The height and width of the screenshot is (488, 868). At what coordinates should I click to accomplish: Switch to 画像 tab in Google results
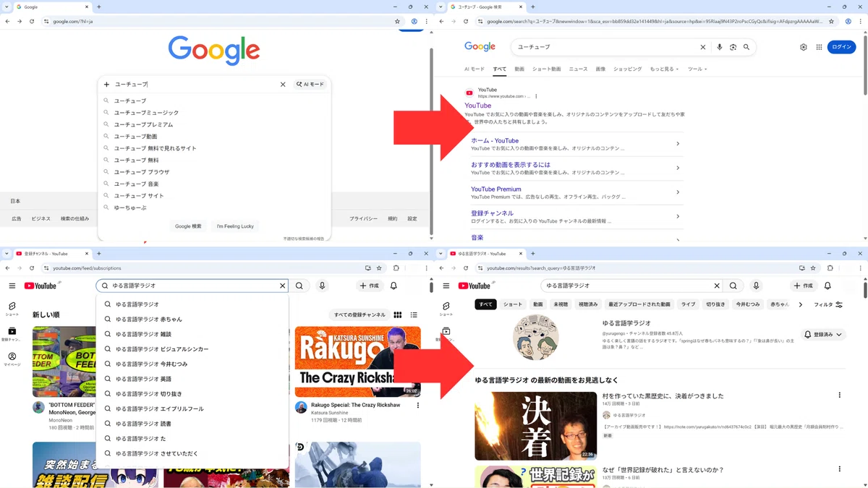(x=600, y=69)
